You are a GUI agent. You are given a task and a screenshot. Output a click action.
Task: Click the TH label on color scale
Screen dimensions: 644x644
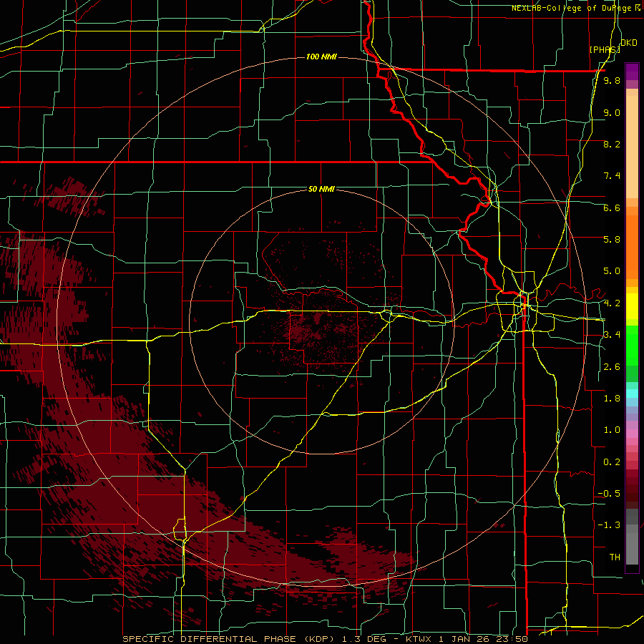(x=615, y=557)
